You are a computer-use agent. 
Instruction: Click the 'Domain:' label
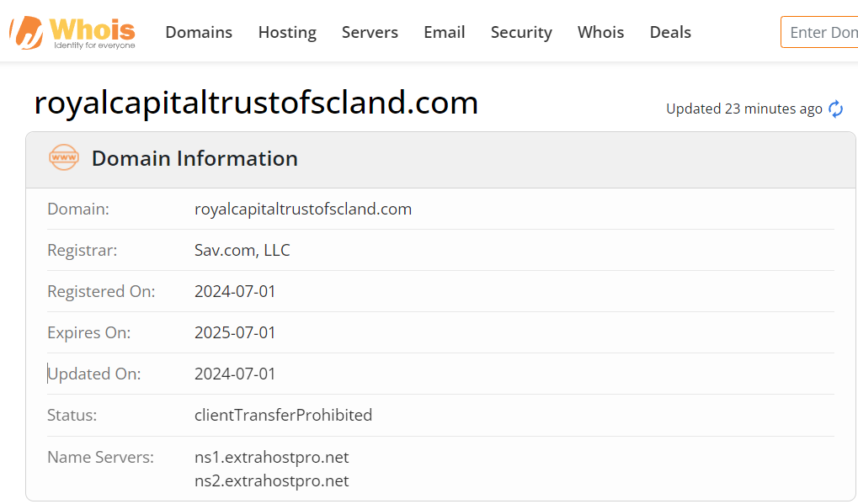(x=78, y=209)
